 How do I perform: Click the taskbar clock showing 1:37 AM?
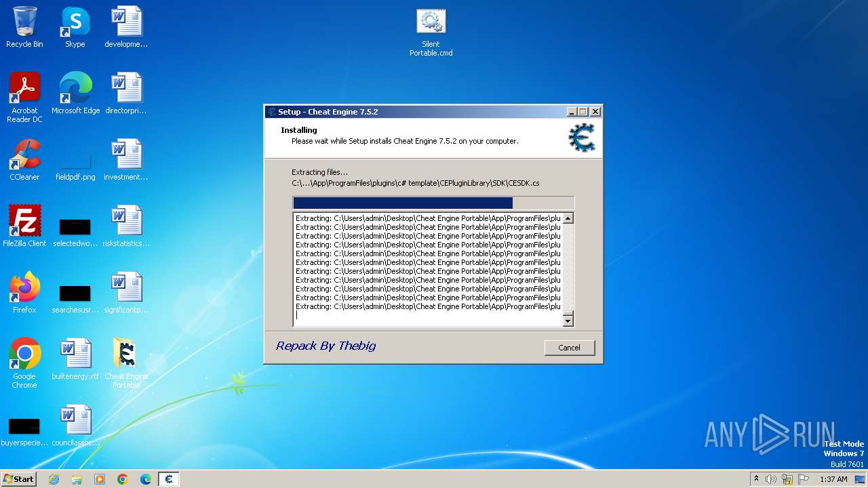point(833,479)
